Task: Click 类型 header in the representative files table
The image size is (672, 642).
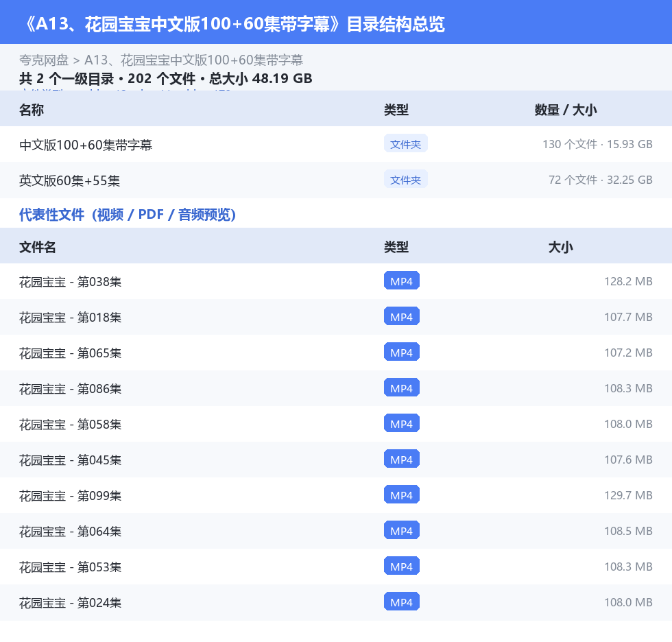Action: (x=396, y=247)
